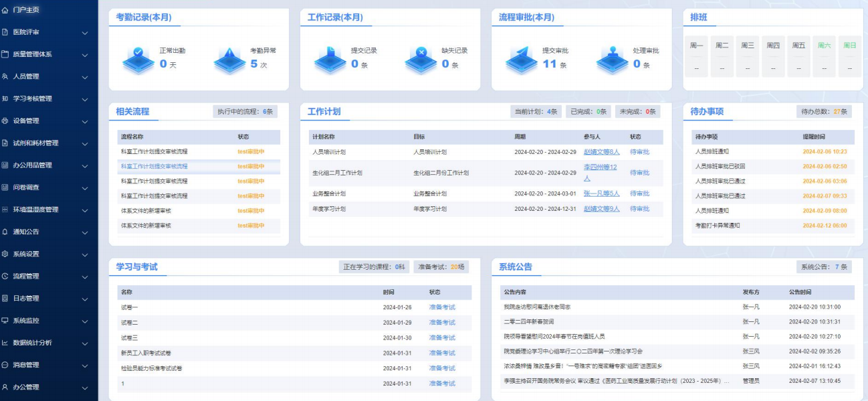Click the 医院评审 sidebar icon
868x401 pixels.
pyautogui.click(x=5, y=32)
